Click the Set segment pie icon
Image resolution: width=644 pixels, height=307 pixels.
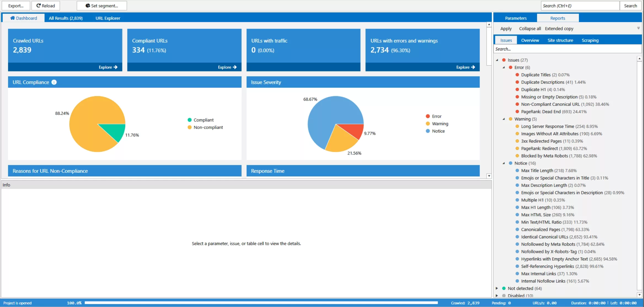(x=88, y=6)
